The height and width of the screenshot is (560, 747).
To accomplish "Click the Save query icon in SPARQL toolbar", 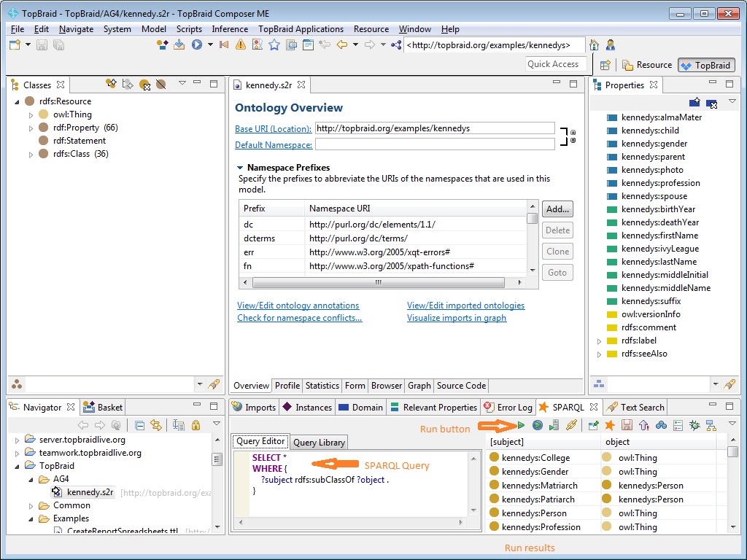I will [627, 424].
